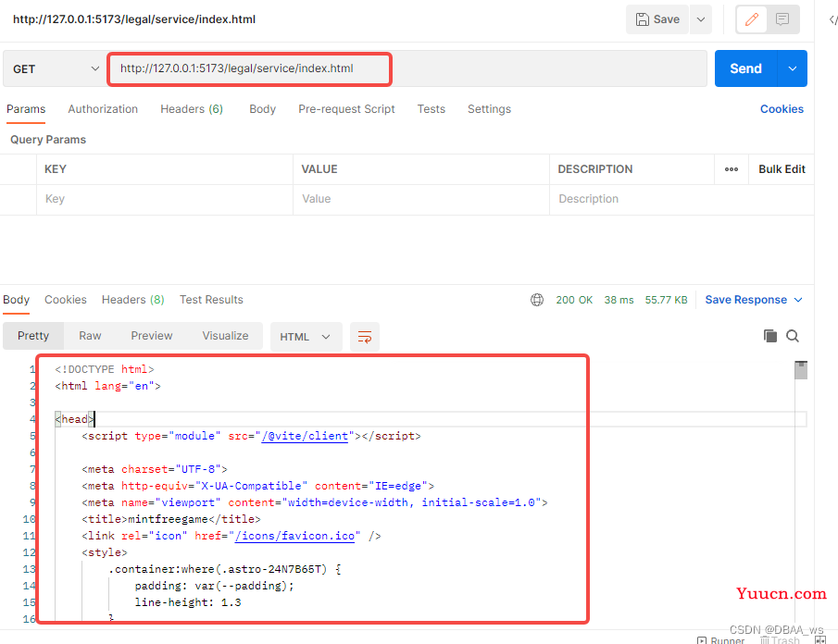This screenshot has height=644, width=838.
Task: Expand the Send button dropdown arrow
Action: coord(792,68)
